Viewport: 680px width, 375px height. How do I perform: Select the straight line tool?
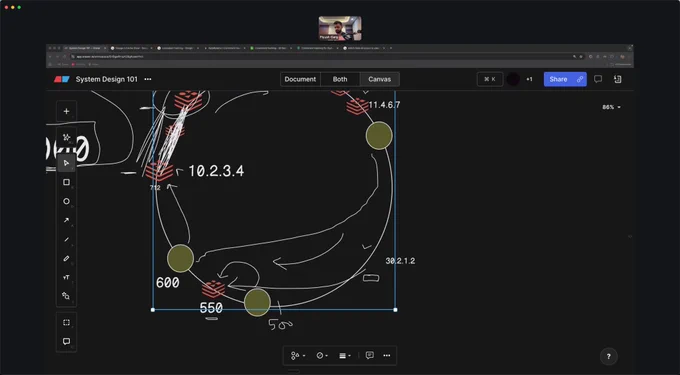(66, 239)
